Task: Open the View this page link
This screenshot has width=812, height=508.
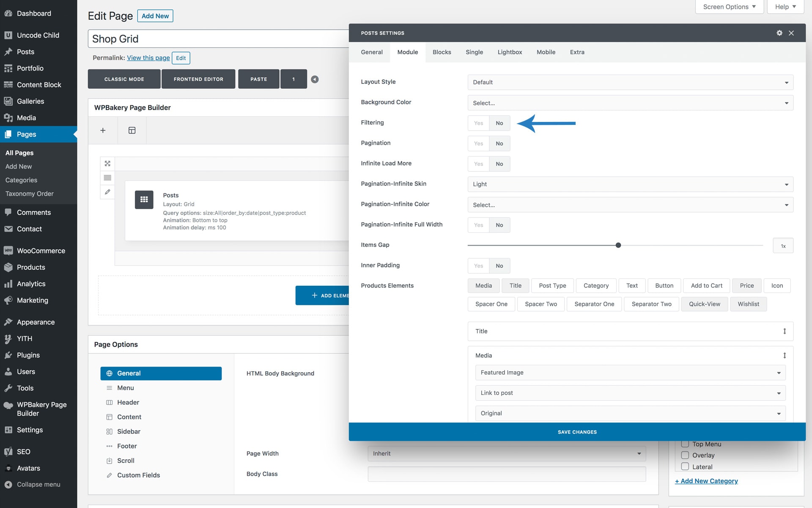Action: point(148,58)
